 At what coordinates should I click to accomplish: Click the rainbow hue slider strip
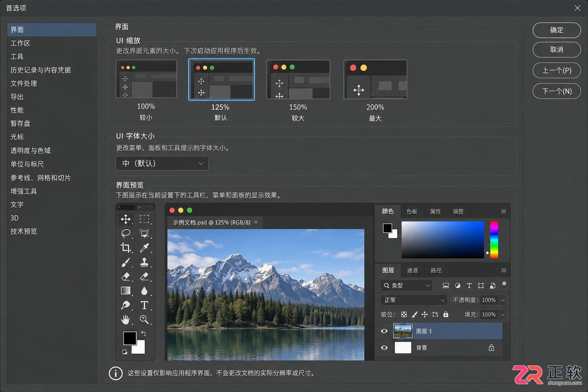494,240
